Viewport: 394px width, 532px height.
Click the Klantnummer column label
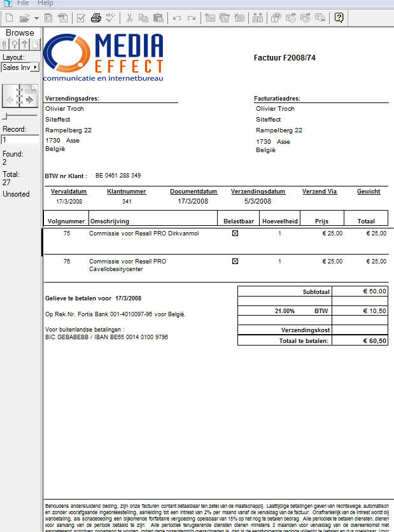tap(126, 192)
